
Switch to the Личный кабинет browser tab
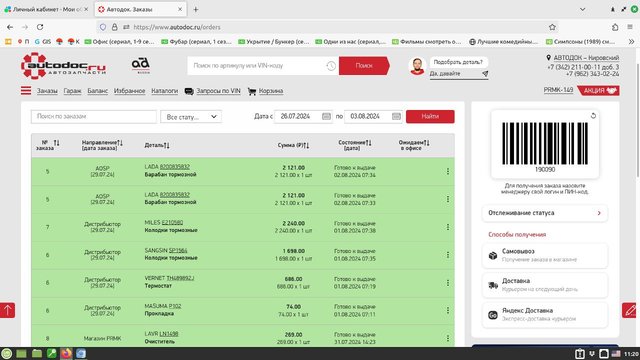tap(46, 9)
